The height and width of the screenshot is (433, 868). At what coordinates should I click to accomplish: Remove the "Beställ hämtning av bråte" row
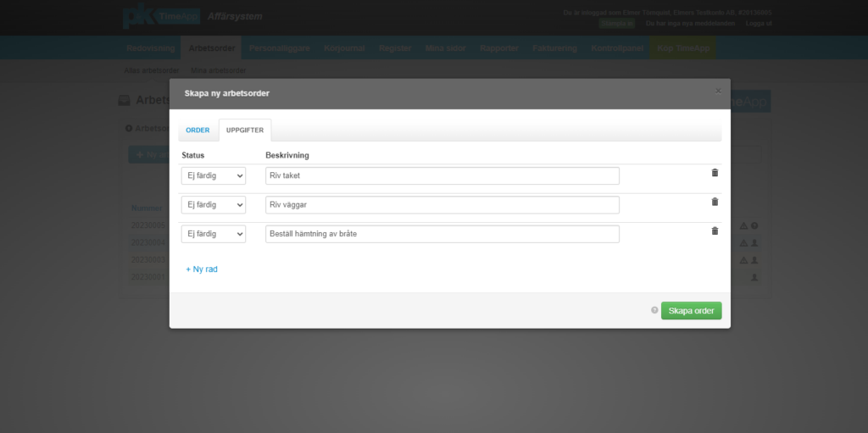click(x=715, y=230)
